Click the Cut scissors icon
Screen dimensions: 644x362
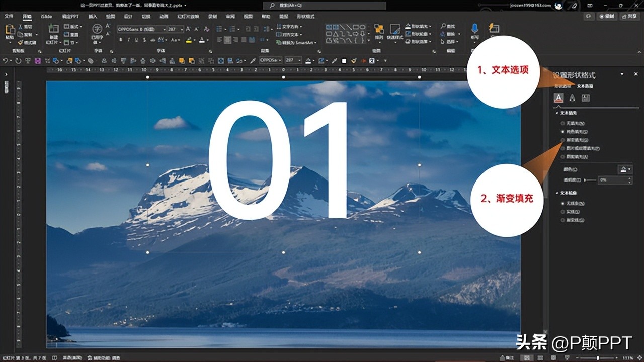click(21, 27)
